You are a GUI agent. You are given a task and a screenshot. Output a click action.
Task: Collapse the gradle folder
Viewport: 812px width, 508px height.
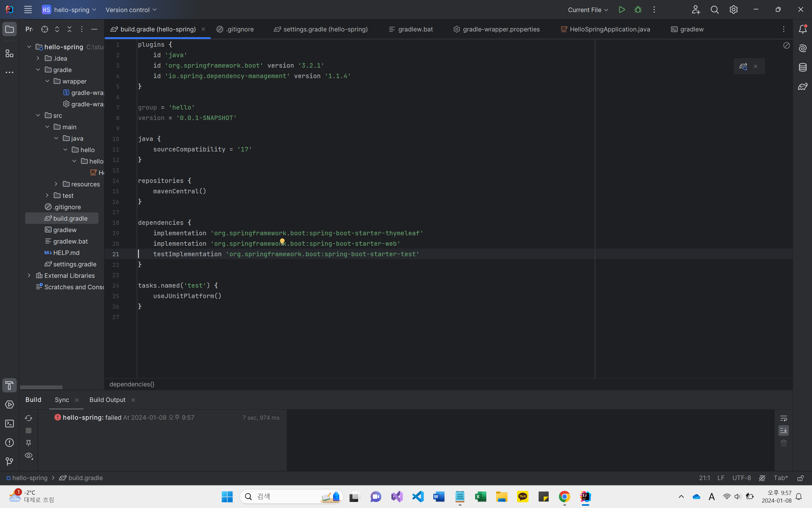(38, 70)
